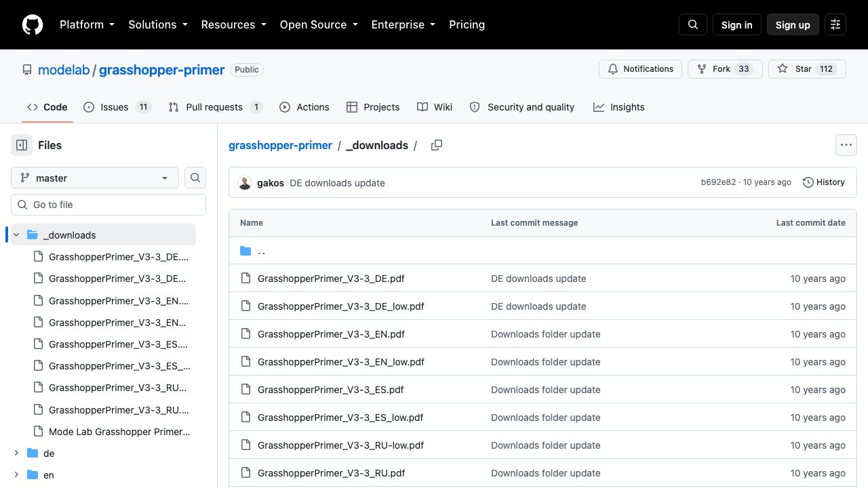The image size is (868, 488).
Task: Open the header commit message 'DE downloads update'
Action: point(337,183)
